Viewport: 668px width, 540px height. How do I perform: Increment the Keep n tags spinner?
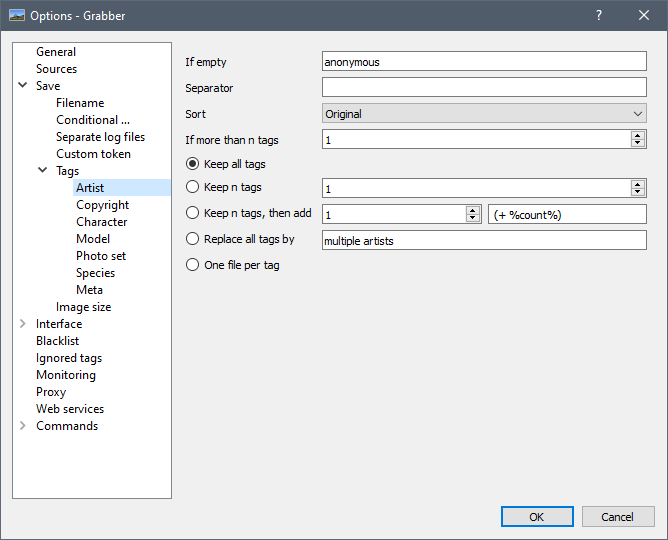(x=637, y=184)
